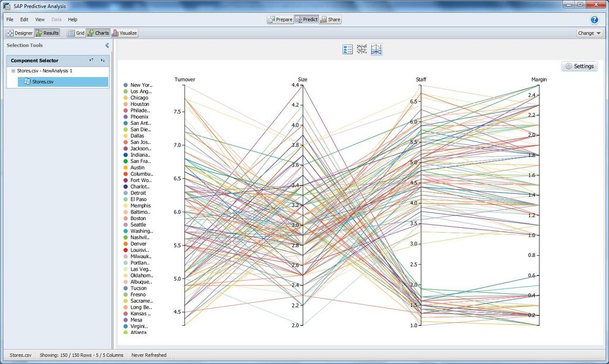Select the Memphis legend entry text

click(140, 206)
